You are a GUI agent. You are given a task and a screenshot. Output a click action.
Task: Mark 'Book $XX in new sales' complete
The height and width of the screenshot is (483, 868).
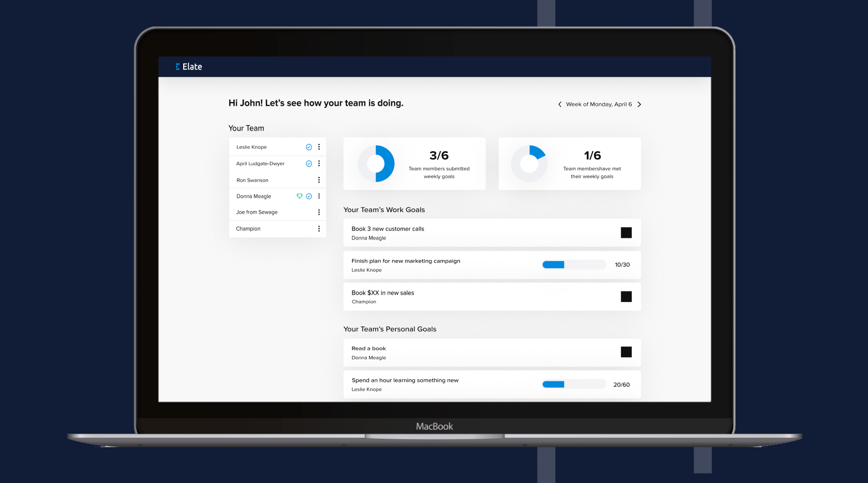click(626, 297)
